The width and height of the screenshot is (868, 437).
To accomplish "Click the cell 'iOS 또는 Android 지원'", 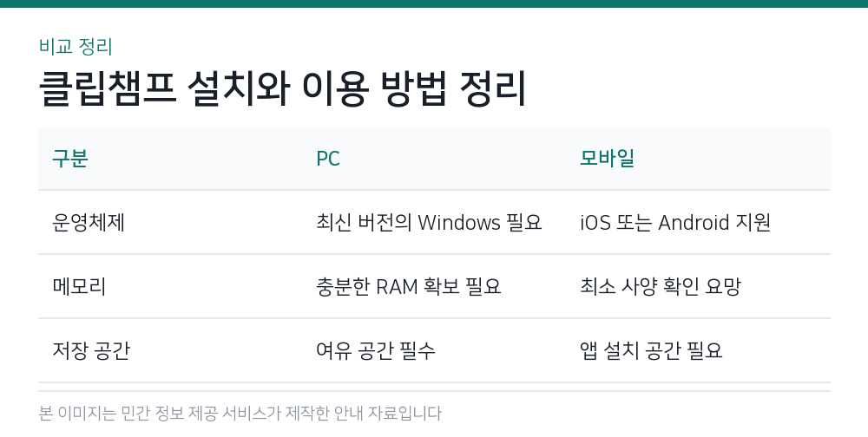I will point(675,222).
